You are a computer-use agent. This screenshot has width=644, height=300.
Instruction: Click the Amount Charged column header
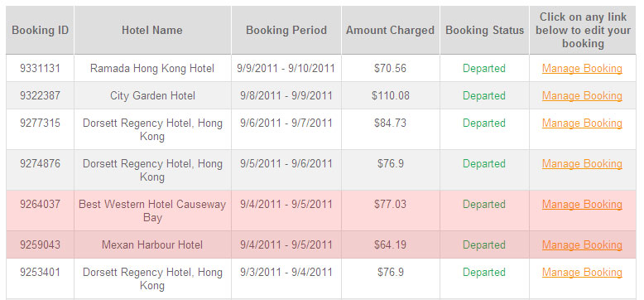[390, 30]
